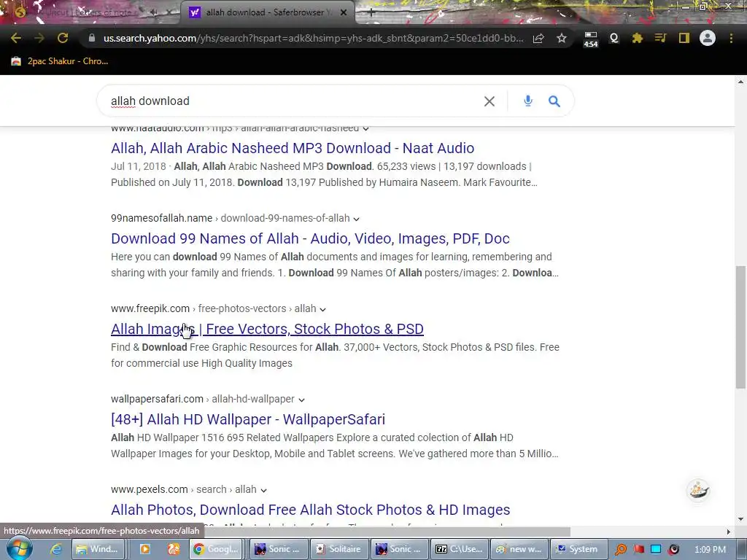Viewport: 747px width, 560px height.
Task: Submit search with the magnifier icon
Action: click(554, 101)
